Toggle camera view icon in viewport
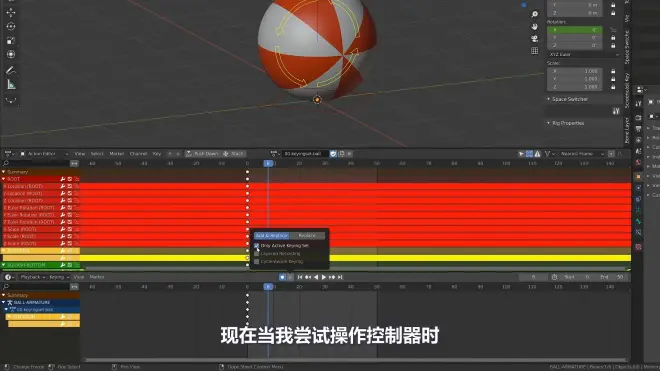The height and width of the screenshot is (371, 660). coord(535,38)
